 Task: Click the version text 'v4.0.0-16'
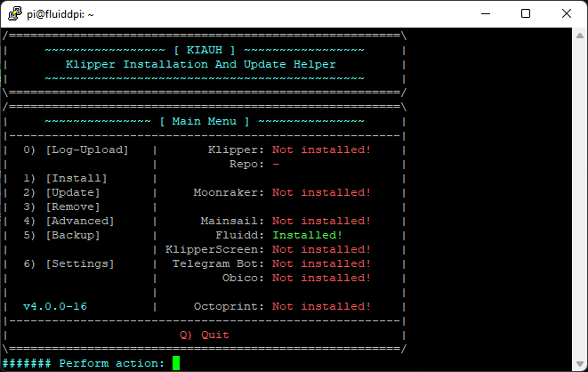[55, 307]
